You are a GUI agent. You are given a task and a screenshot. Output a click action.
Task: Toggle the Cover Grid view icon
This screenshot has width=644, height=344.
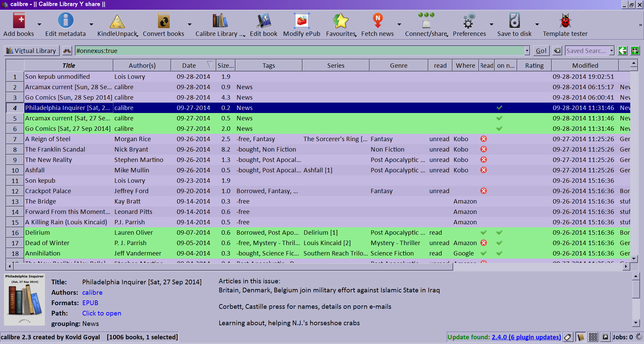593,337
